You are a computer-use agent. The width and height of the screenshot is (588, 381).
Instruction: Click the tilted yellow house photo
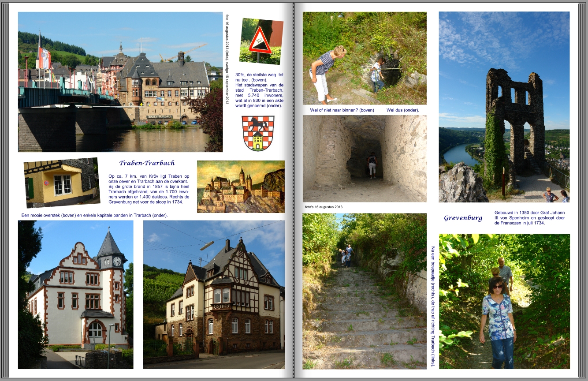[x=61, y=183]
